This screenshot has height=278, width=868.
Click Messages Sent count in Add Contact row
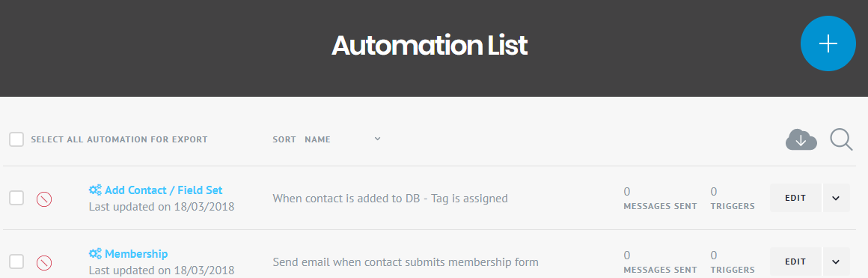(x=626, y=192)
